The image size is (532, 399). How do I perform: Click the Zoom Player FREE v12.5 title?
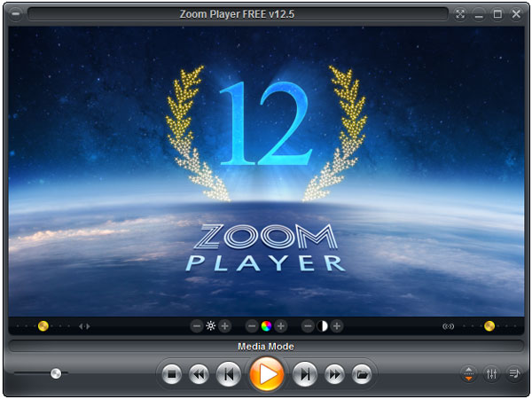(x=237, y=14)
